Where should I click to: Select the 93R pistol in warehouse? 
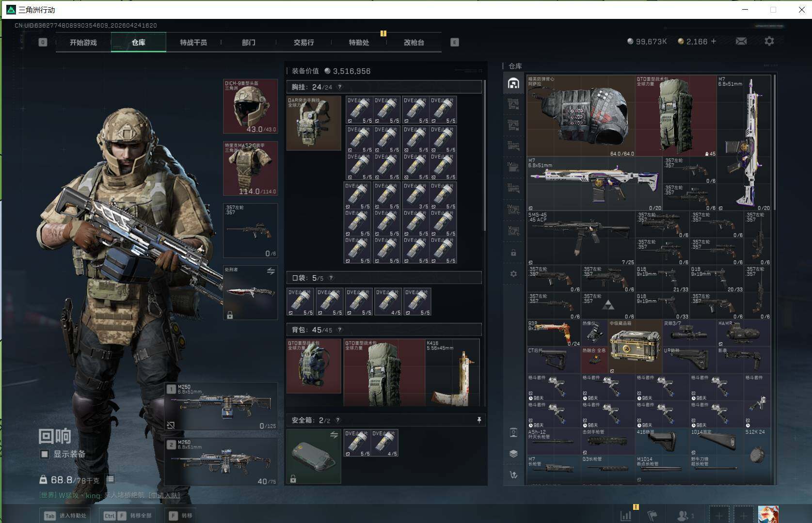(554, 333)
